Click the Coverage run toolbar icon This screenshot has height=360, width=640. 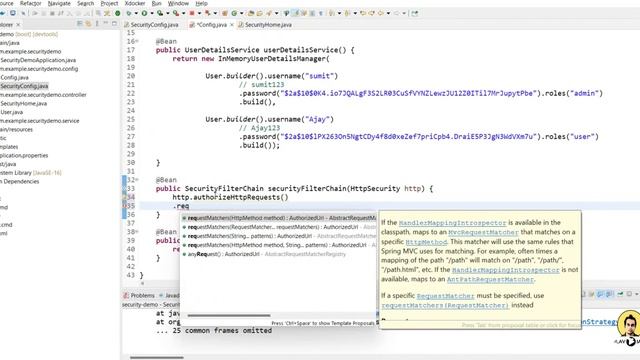point(160,13)
